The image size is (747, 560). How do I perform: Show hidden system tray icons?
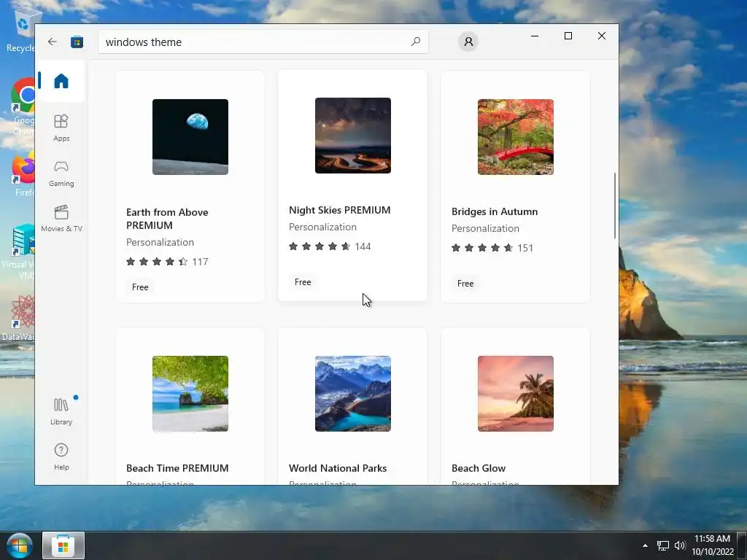(x=645, y=545)
